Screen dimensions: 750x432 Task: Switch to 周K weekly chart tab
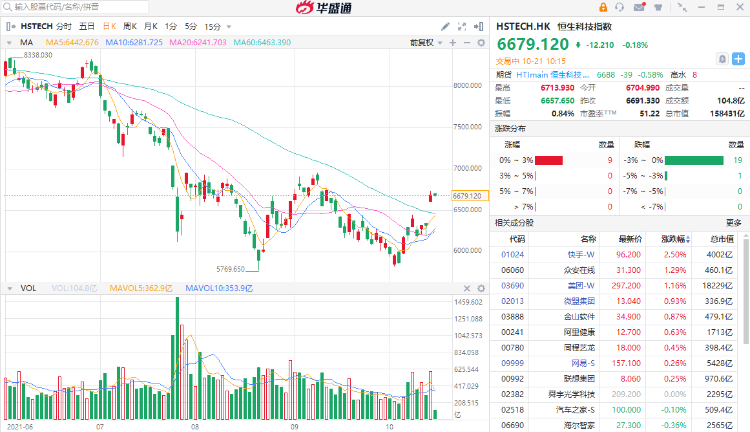click(129, 24)
